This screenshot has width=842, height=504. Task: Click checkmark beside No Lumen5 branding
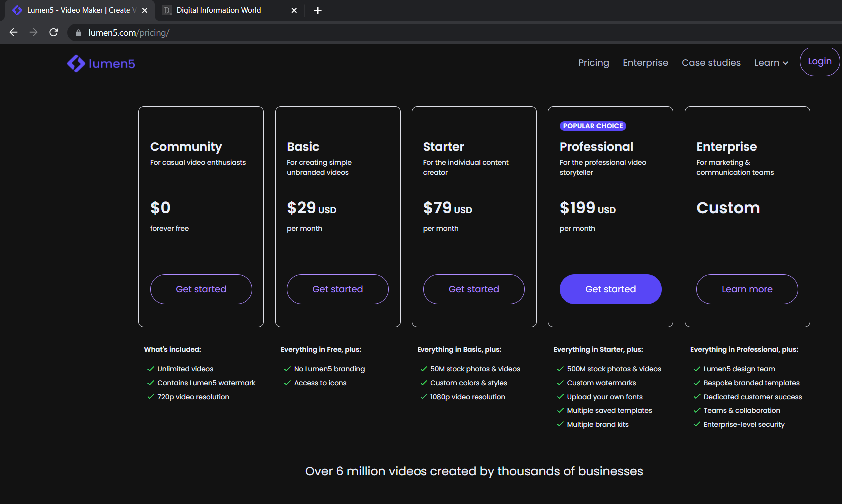coord(287,369)
